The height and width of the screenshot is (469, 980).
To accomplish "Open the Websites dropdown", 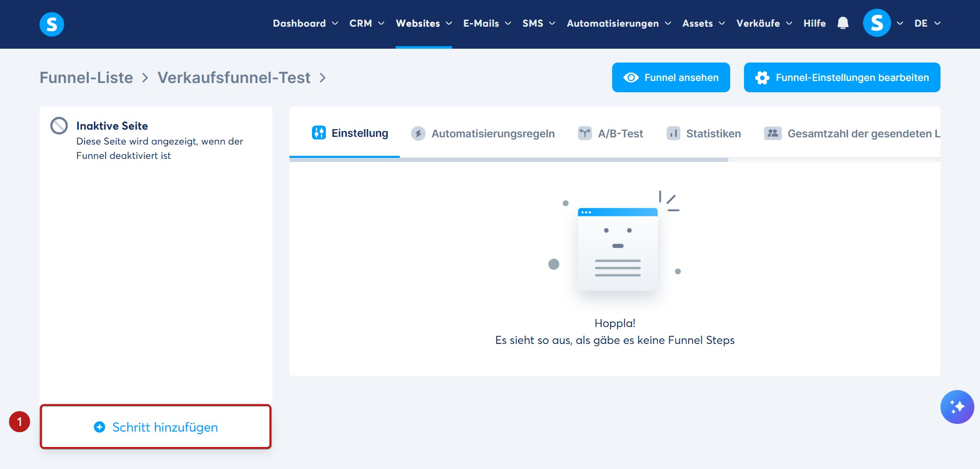I will pos(424,23).
